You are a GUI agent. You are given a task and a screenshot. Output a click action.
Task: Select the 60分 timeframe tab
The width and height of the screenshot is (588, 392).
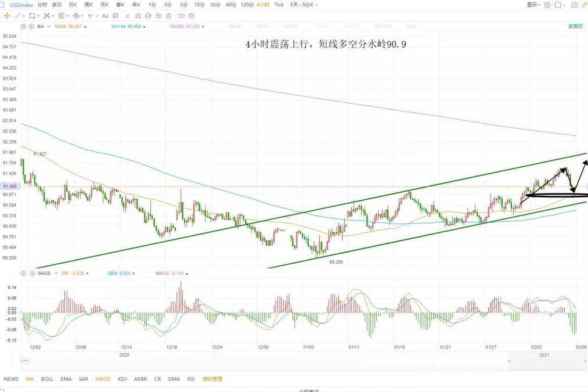230,5
